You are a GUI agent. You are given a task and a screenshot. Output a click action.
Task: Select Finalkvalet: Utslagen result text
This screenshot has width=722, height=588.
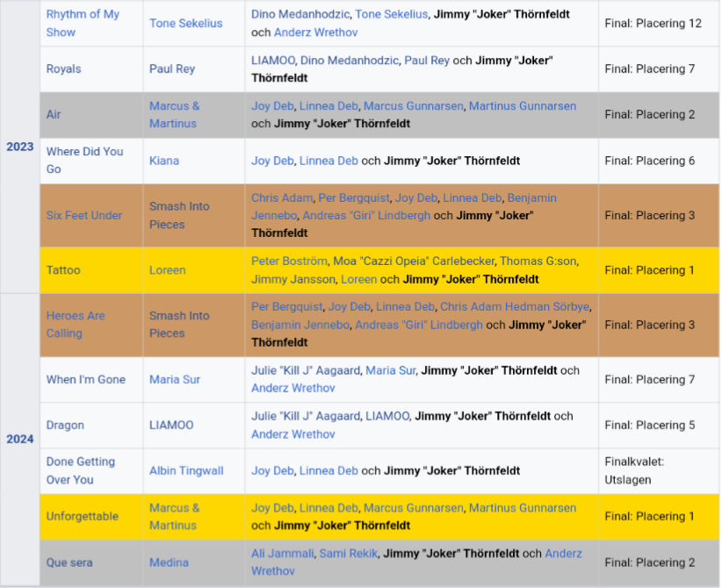pos(634,470)
